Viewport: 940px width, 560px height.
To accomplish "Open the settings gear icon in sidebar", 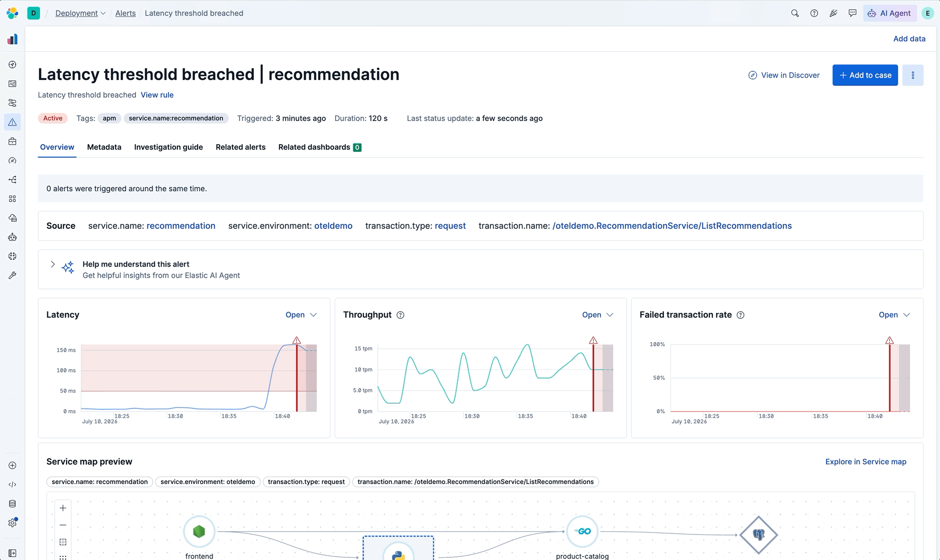I will tap(12, 523).
